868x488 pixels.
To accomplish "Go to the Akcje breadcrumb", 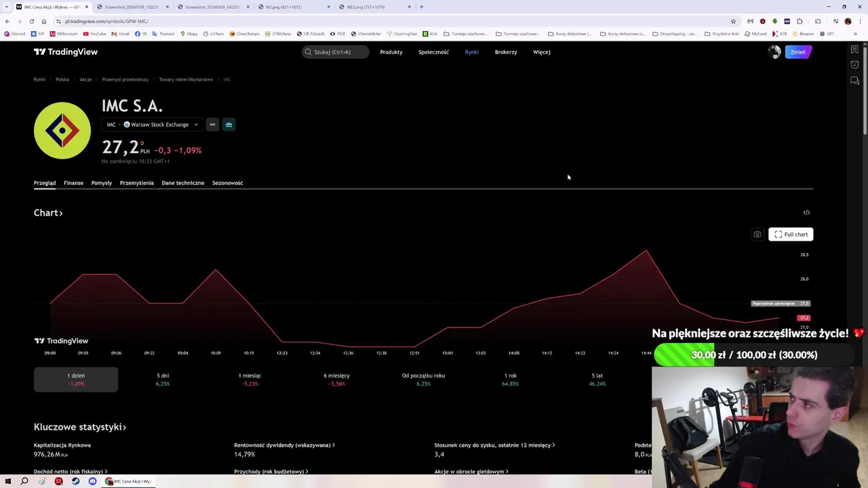I will [x=85, y=79].
